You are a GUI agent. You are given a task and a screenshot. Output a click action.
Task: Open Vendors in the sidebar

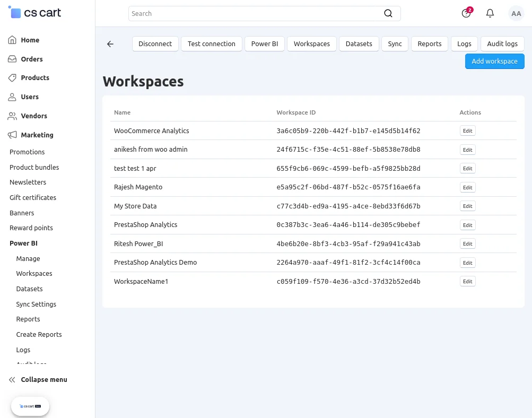(x=34, y=116)
